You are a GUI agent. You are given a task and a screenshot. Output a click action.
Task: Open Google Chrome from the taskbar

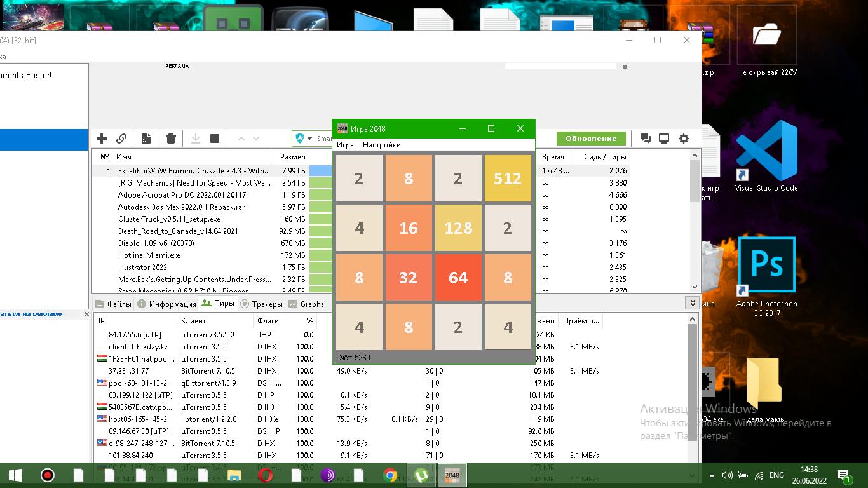(x=390, y=475)
